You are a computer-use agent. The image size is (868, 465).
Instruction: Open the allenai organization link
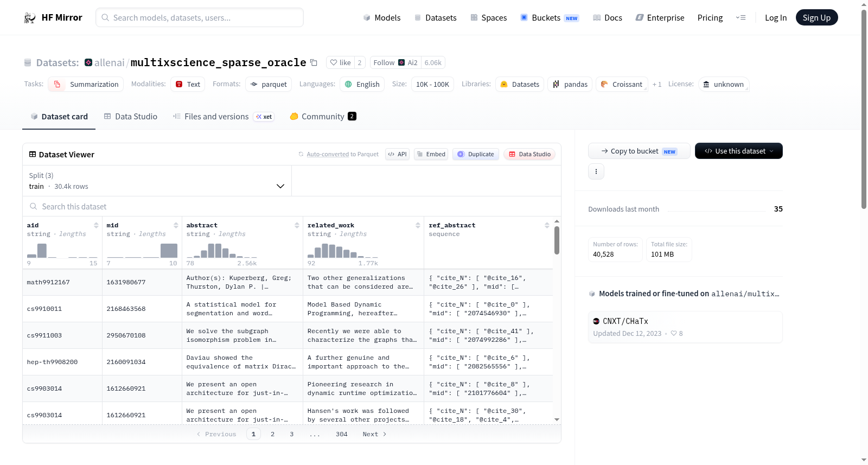coord(109,62)
